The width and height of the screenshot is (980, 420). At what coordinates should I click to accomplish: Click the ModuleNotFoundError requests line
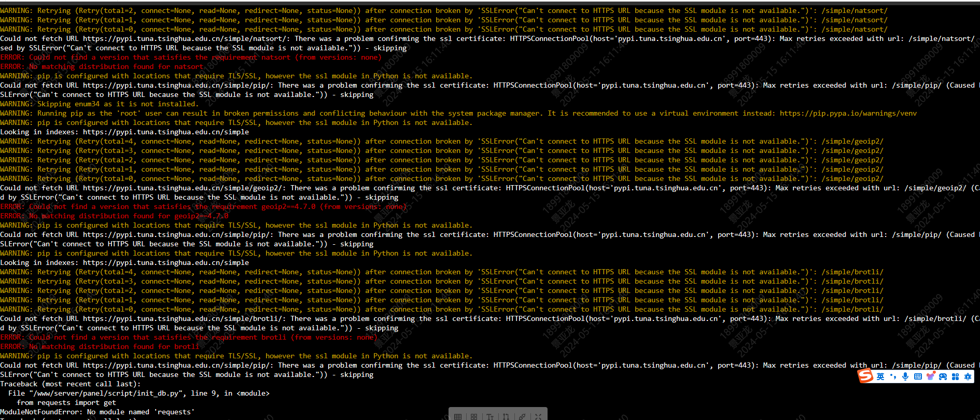[97, 412]
